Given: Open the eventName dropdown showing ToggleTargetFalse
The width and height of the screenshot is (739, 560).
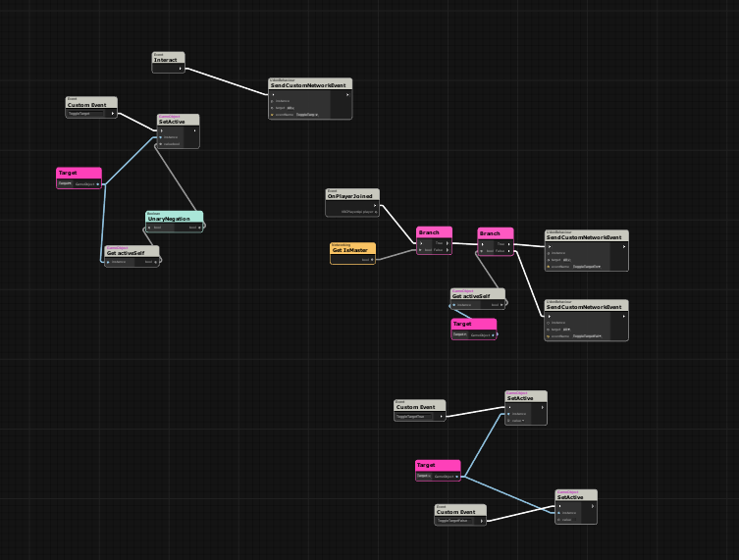Looking at the screenshot, I should click(587, 336).
